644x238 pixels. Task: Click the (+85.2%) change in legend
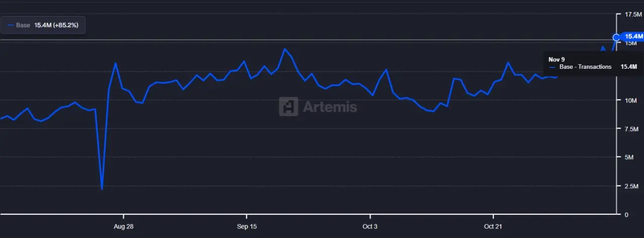tap(65, 25)
